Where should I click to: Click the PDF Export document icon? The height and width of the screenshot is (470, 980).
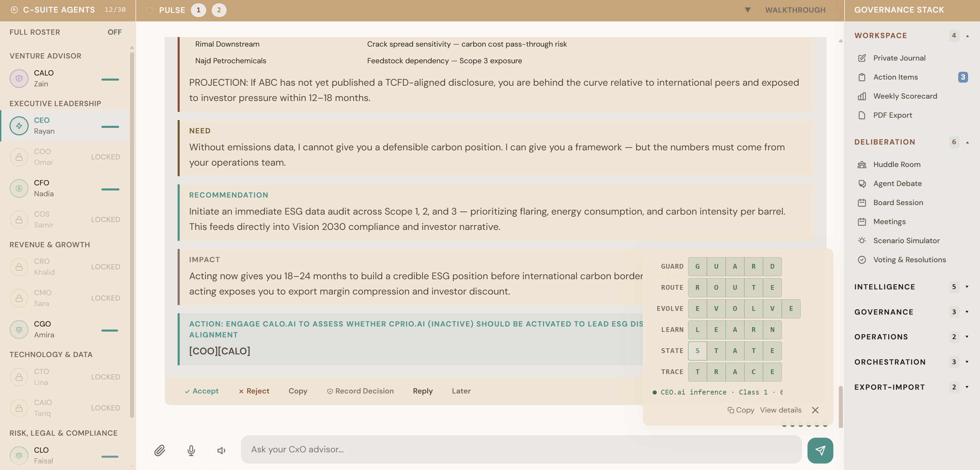[862, 115]
